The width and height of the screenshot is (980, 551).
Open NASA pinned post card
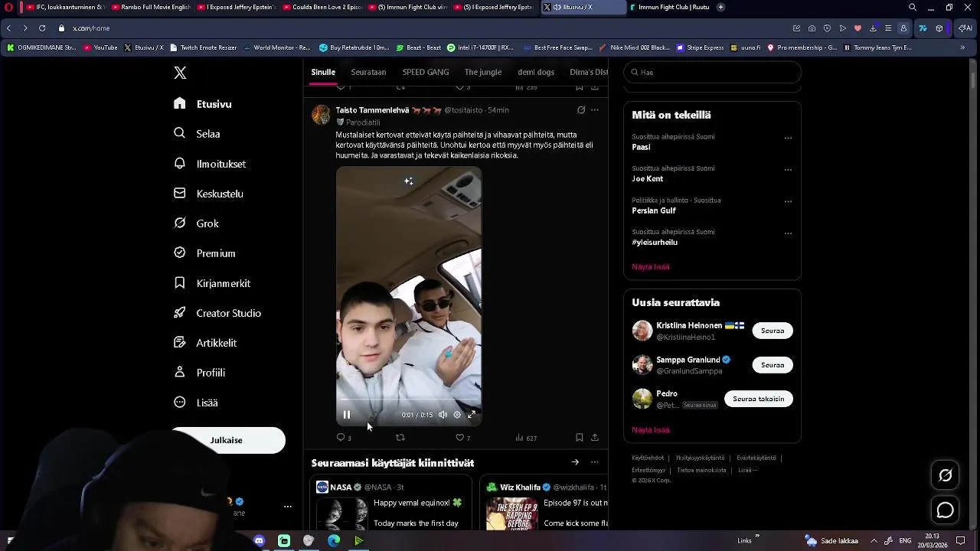click(x=391, y=503)
